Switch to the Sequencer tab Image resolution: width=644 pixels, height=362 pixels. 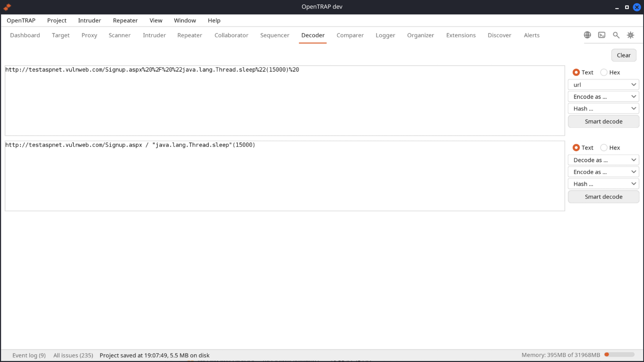tap(275, 35)
